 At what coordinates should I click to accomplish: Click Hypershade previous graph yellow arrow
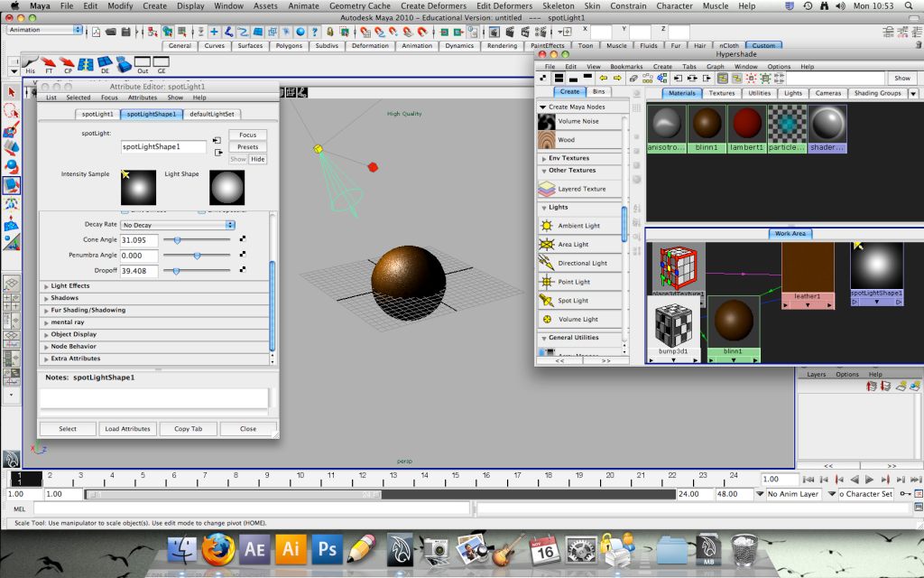click(603, 78)
